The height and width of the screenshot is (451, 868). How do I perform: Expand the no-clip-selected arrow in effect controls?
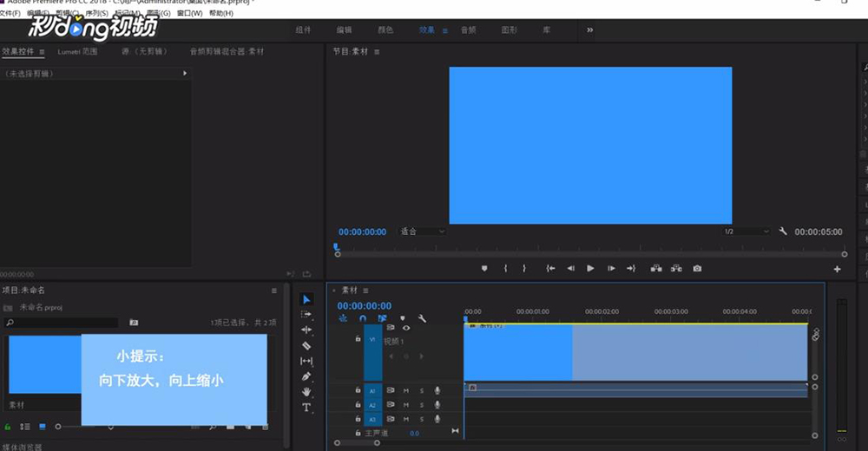[x=185, y=73]
